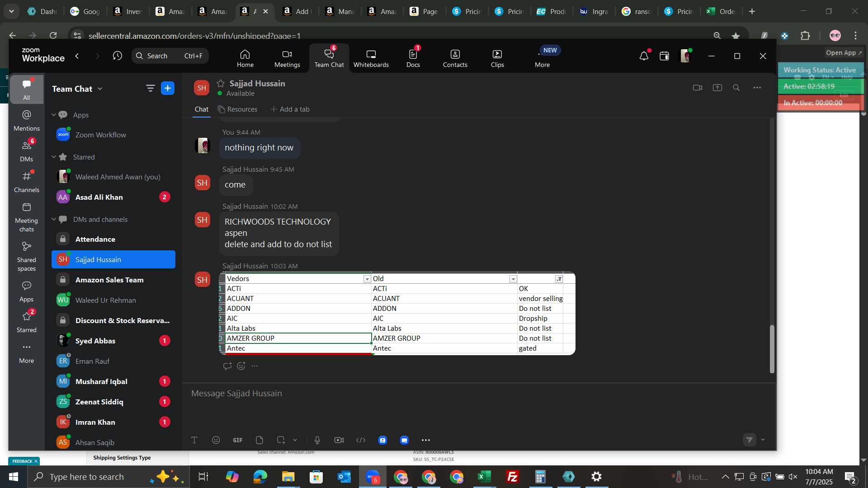Viewport: 868px width, 488px height.
Task: Open Starred in left sidebar
Action: (x=27, y=322)
